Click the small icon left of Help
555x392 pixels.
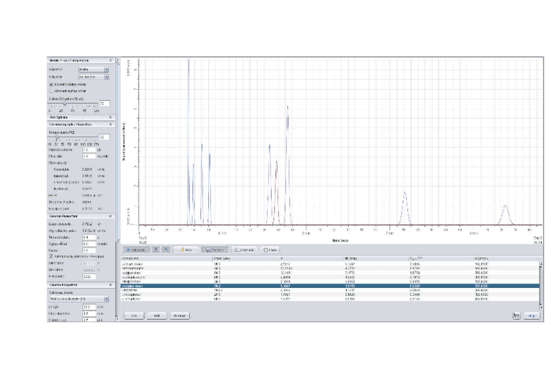[516, 315]
